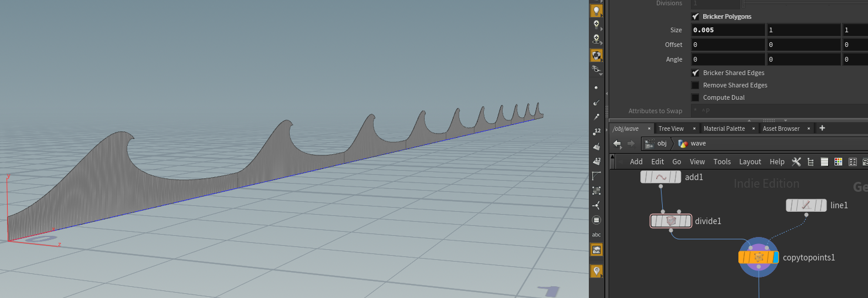This screenshot has height=298, width=868.
Task: Toggle the highlighted background image icon
Action: click(x=596, y=250)
